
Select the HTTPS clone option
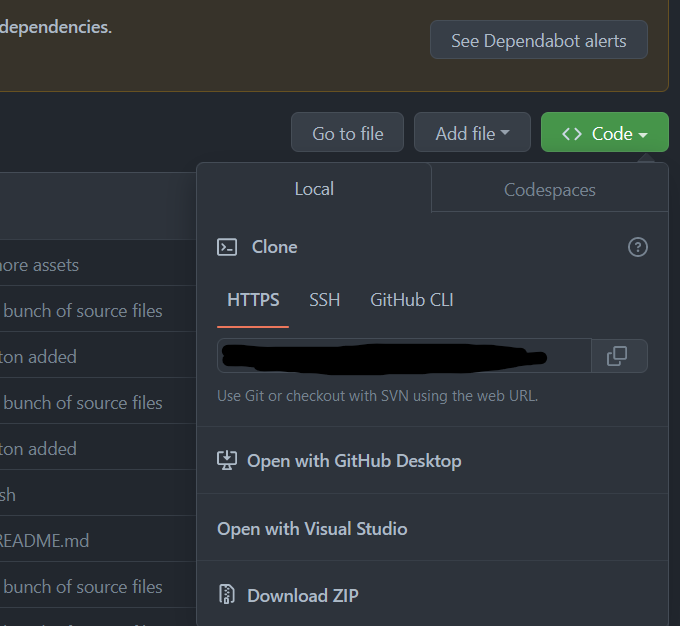click(253, 300)
